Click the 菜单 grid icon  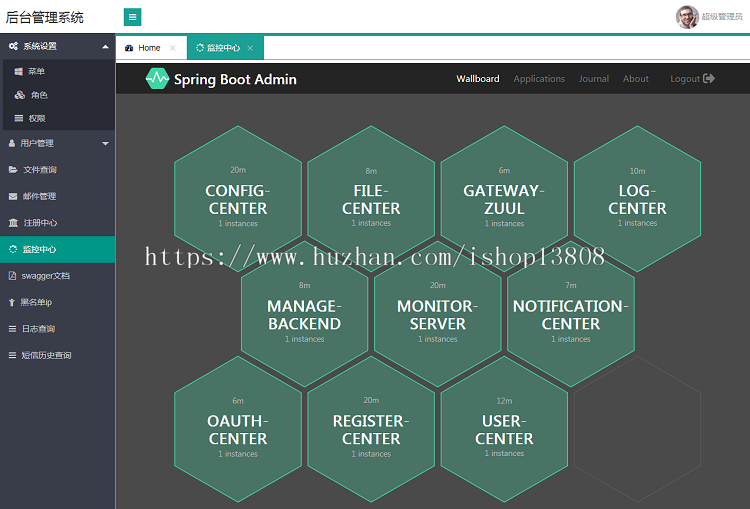point(19,71)
